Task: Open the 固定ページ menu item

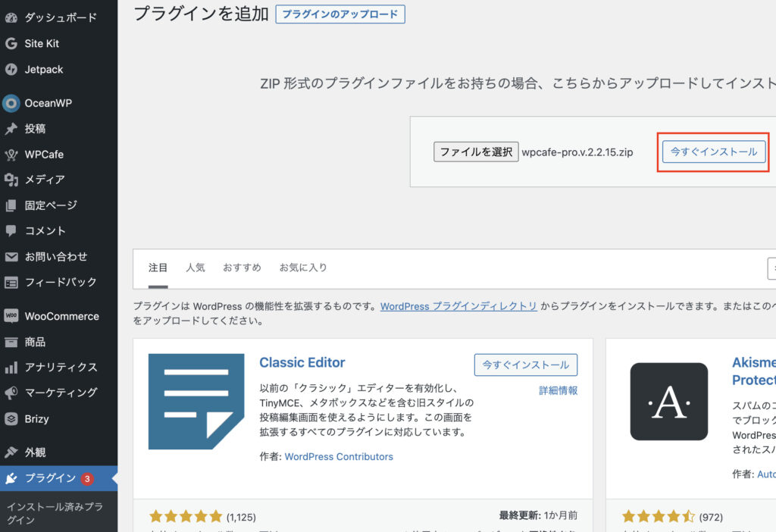Action: tap(50, 205)
